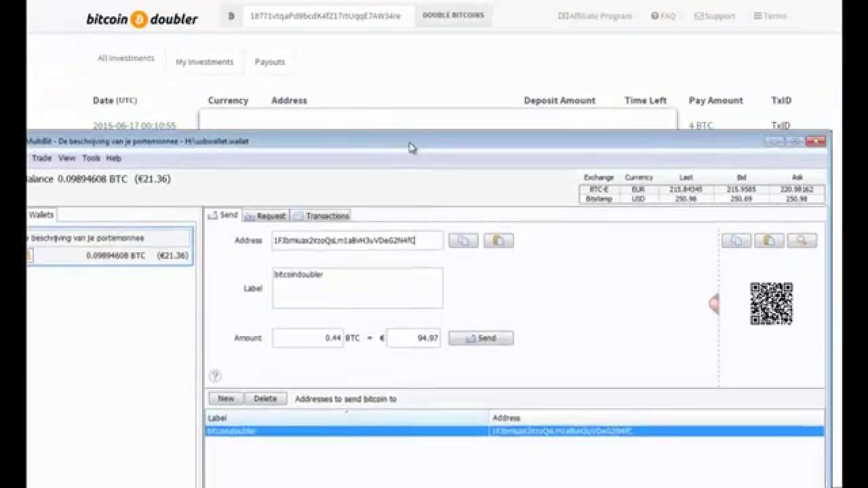The width and height of the screenshot is (868, 488).
Task: Open the FAQ link
Action: pos(663,16)
